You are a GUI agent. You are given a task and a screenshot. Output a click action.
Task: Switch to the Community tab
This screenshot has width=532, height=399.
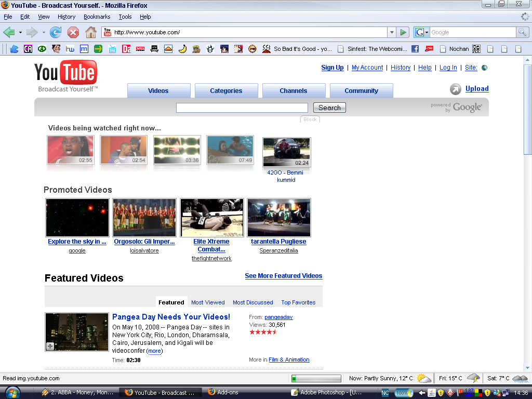tap(361, 90)
